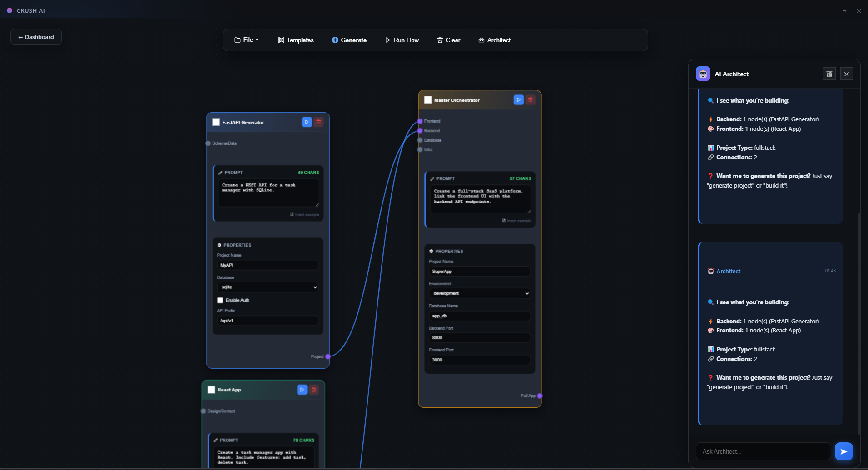Click FastAPI Schema/Data input port
The image size is (868, 470).
(208, 143)
